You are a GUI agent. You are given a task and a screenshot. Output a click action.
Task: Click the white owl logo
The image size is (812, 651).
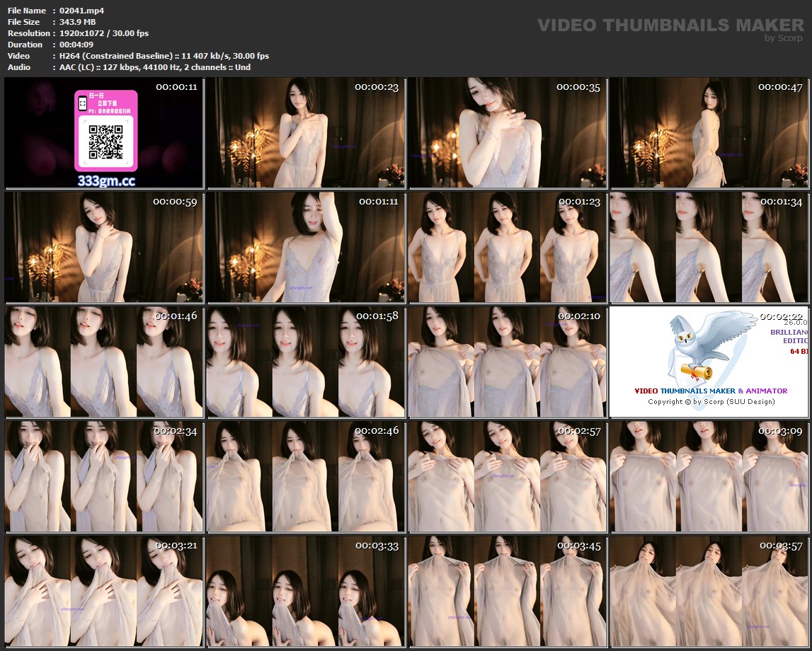(x=708, y=347)
